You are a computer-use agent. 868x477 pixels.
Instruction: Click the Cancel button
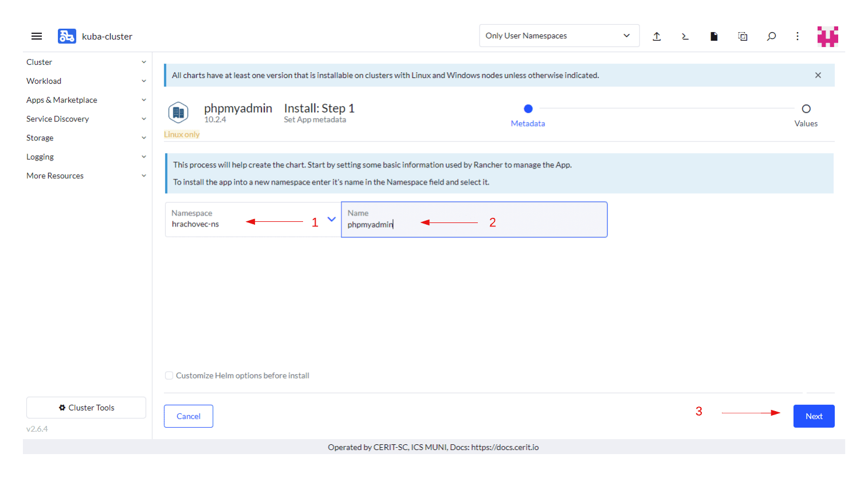(188, 416)
